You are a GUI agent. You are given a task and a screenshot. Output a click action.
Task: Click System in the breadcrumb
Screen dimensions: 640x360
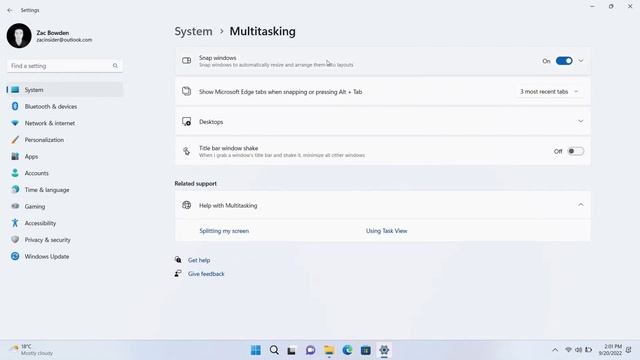(x=193, y=31)
